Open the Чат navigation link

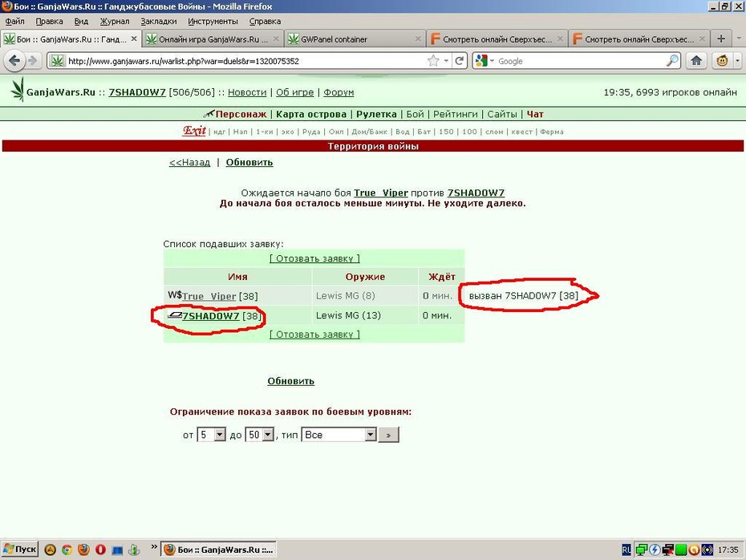coord(535,114)
